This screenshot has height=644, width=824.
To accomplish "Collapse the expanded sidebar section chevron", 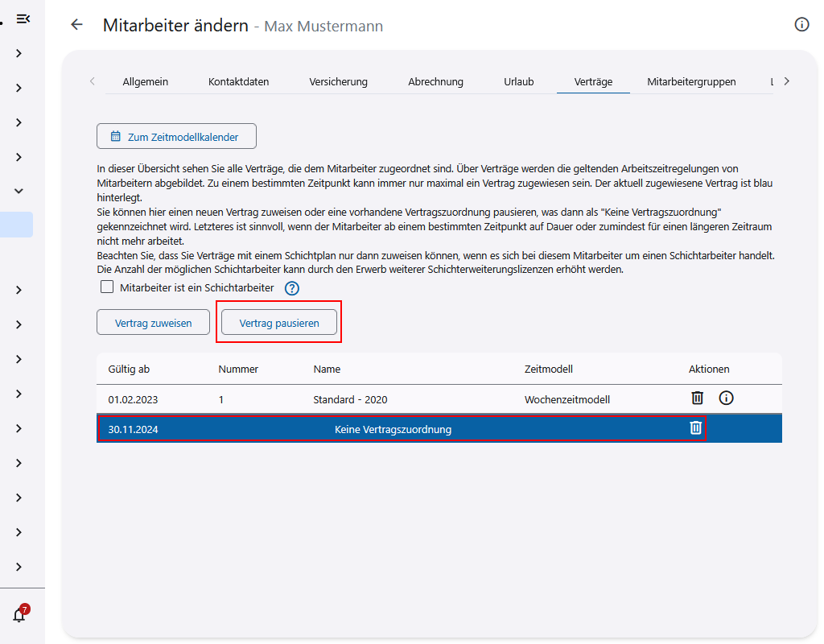I will [x=19, y=191].
